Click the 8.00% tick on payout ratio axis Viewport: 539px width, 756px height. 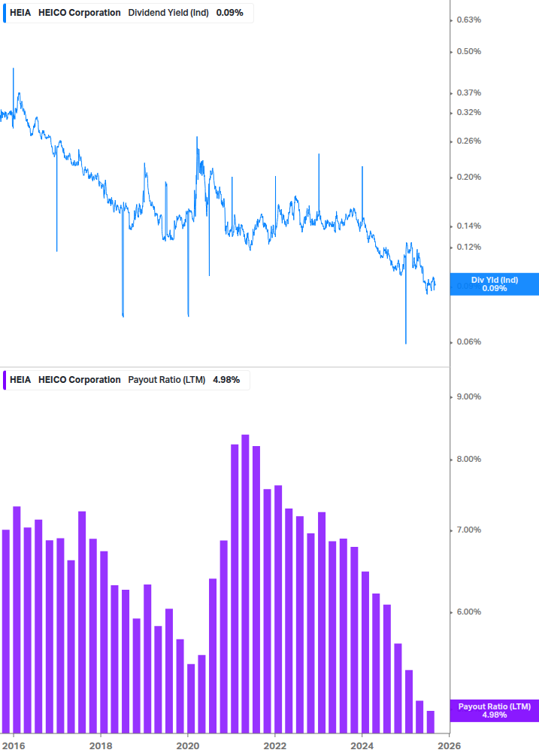pos(468,460)
